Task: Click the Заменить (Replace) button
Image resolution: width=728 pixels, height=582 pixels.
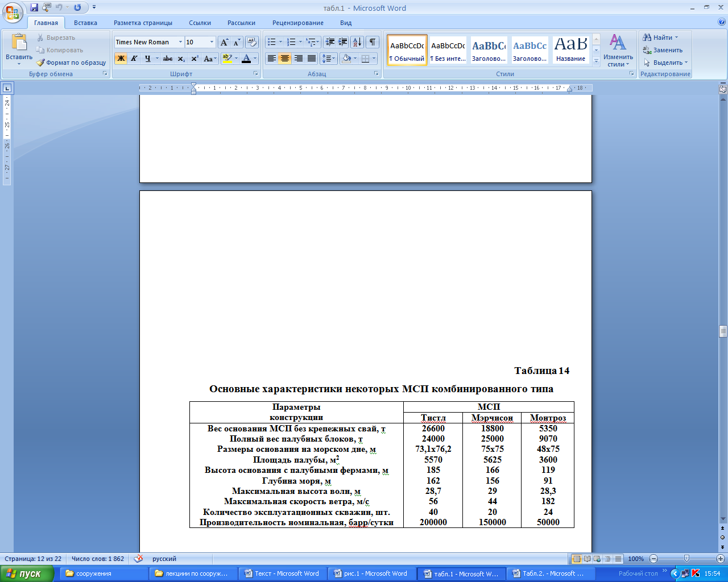Action: pos(663,50)
